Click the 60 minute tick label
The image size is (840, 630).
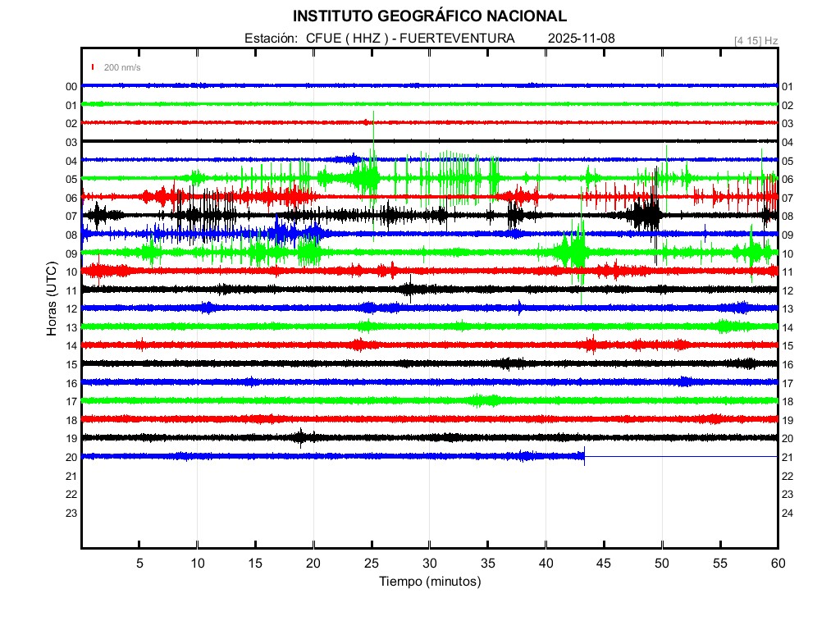click(778, 563)
